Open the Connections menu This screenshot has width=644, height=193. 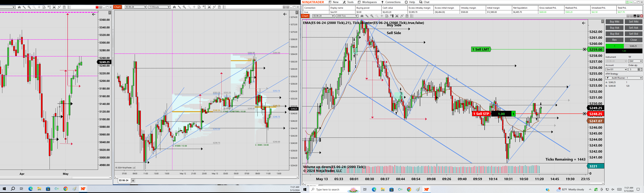click(x=391, y=2)
